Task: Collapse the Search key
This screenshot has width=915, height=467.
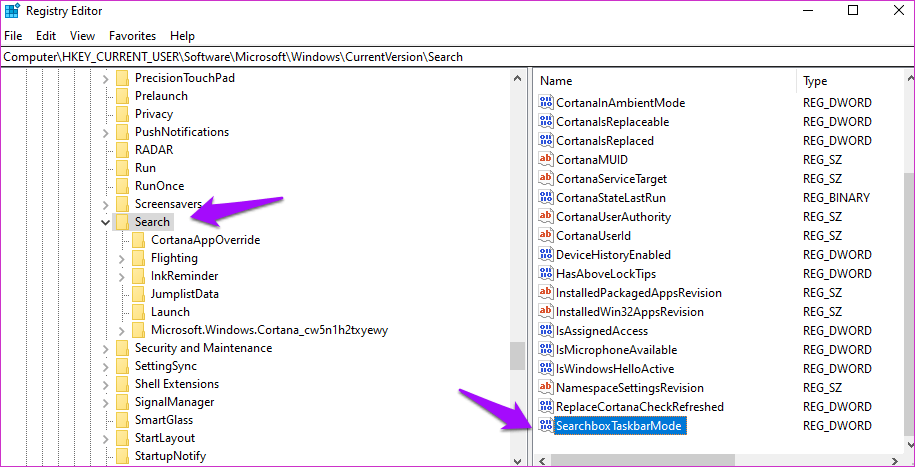Action: tap(106, 222)
